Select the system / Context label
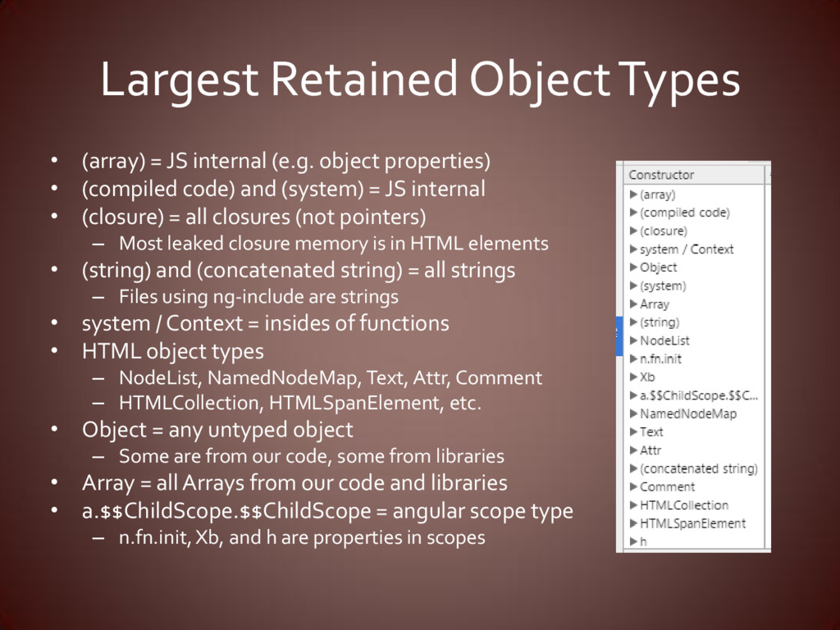Image resolution: width=840 pixels, height=630 pixels. [x=687, y=249]
